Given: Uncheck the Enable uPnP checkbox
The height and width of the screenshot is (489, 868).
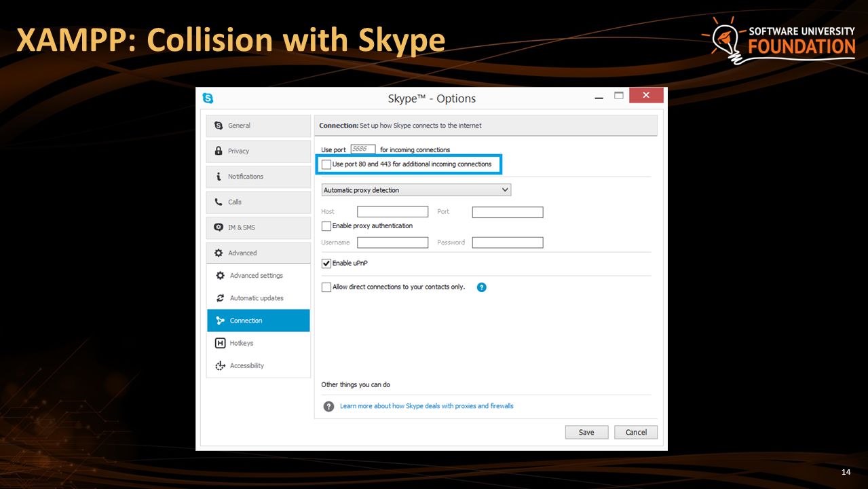Looking at the screenshot, I should pyautogui.click(x=327, y=264).
